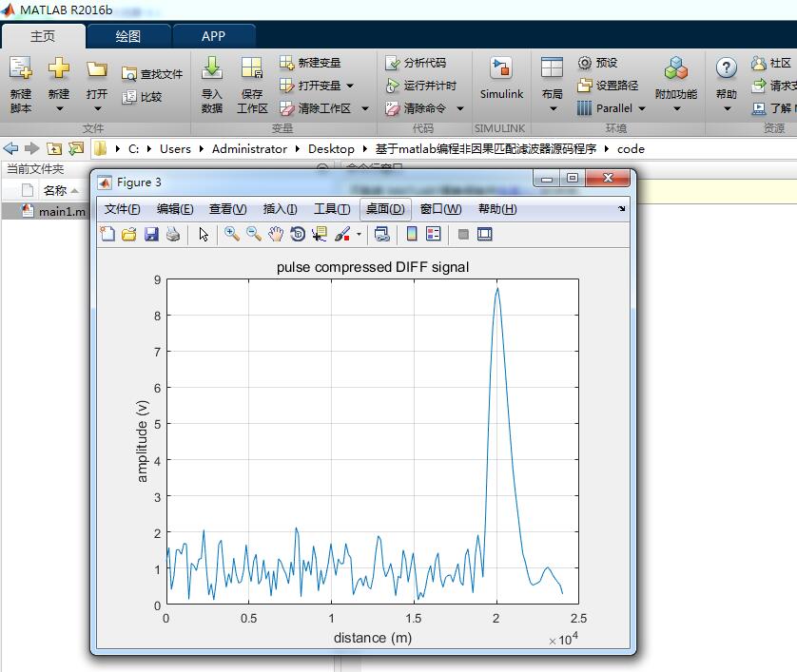This screenshot has height=672, width=797.
Task: Click Set Path (设置路径) button
Action: (x=608, y=86)
